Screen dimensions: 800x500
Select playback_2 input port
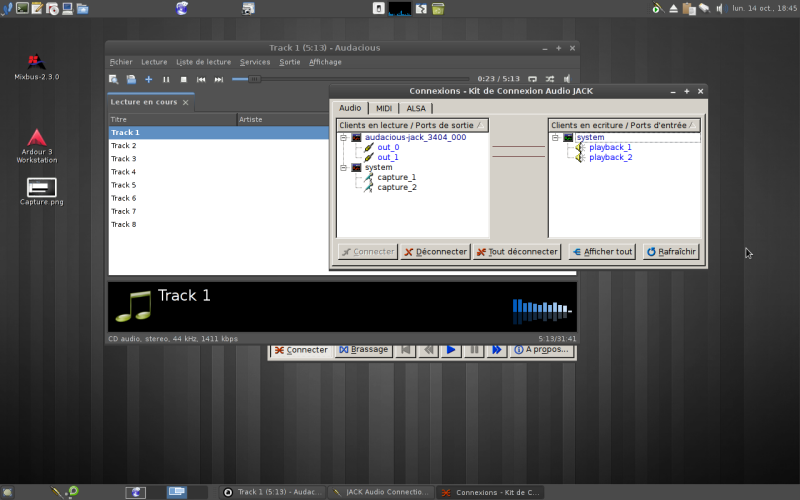pos(611,158)
